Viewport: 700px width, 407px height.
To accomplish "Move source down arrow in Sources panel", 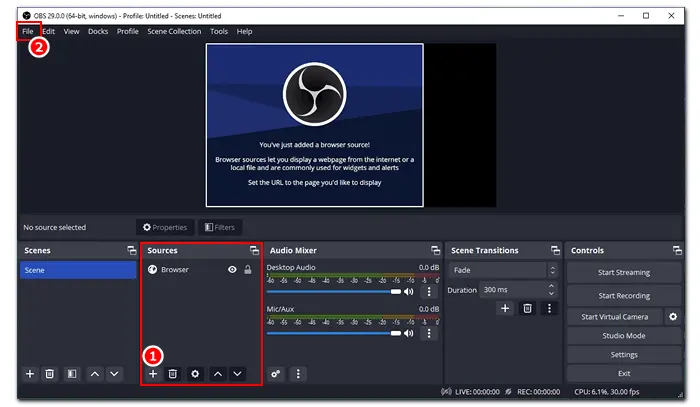I will click(x=238, y=374).
